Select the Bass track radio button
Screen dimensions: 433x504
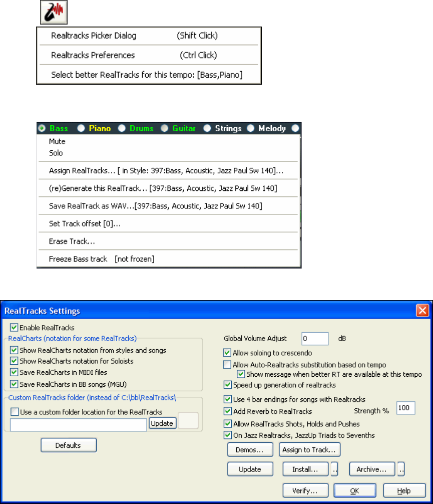tap(42, 128)
